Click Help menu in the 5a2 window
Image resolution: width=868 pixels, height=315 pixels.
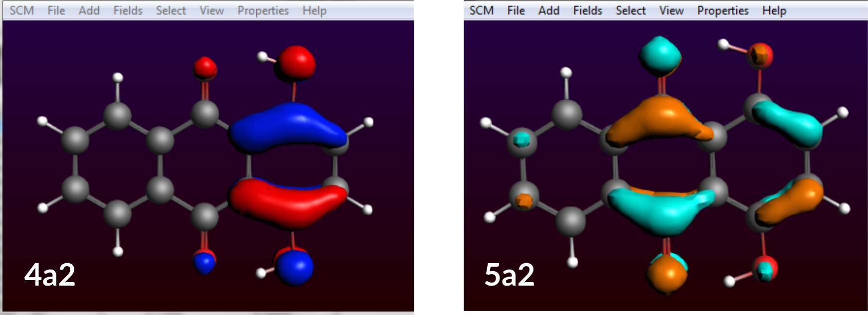(774, 10)
